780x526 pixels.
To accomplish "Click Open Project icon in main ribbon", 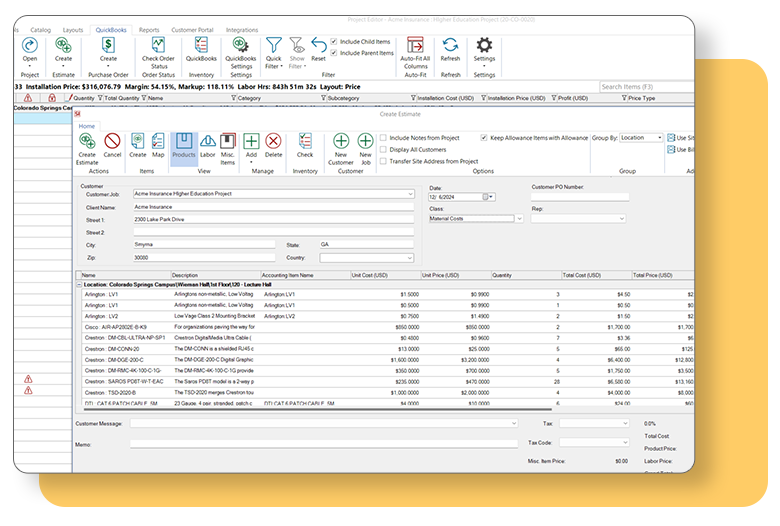I will tap(30, 46).
